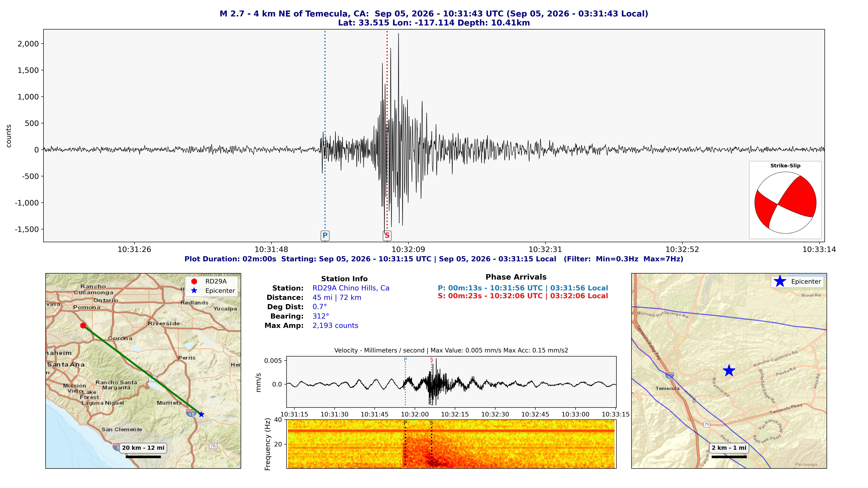Screen dimensions: 868x488
Task: Click the red RD29A station hexagon on map
Action: tap(83, 325)
